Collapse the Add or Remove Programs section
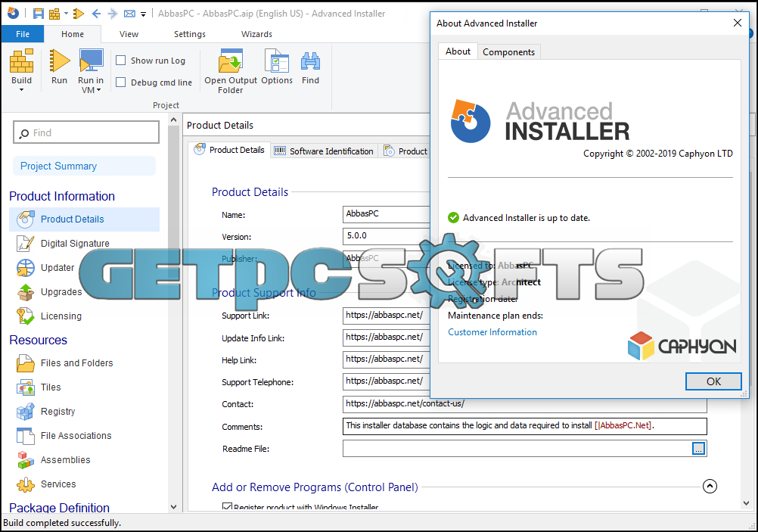Screen dimensions: 758x532 click(x=710, y=486)
